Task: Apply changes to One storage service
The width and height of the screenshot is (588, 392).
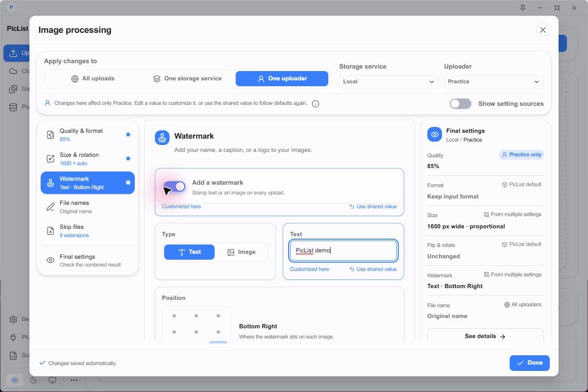Action: (x=187, y=78)
